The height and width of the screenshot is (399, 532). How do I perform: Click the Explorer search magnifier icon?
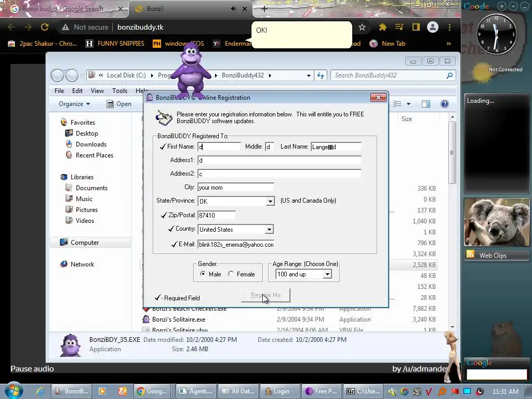pos(449,75)
